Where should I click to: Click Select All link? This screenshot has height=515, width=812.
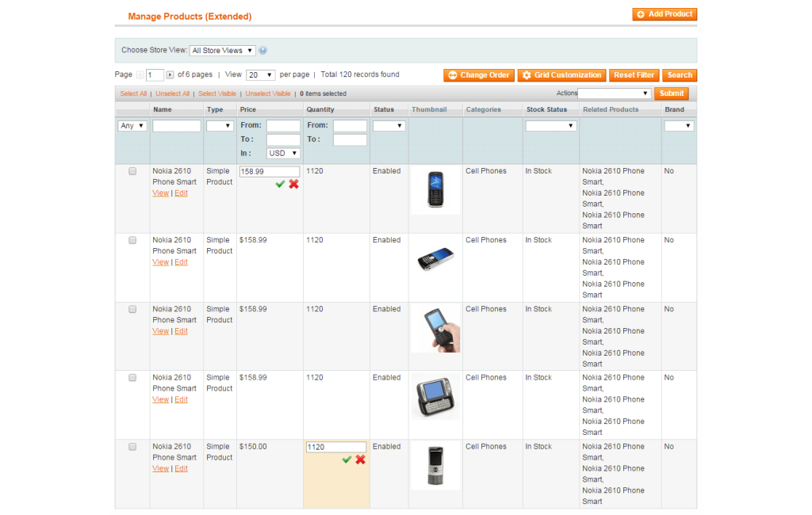tap(133, 93)
